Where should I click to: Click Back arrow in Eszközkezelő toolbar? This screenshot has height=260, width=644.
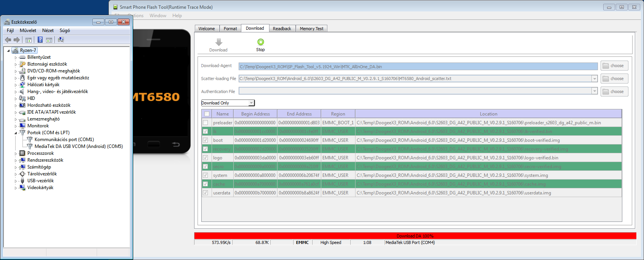[8, 40]
